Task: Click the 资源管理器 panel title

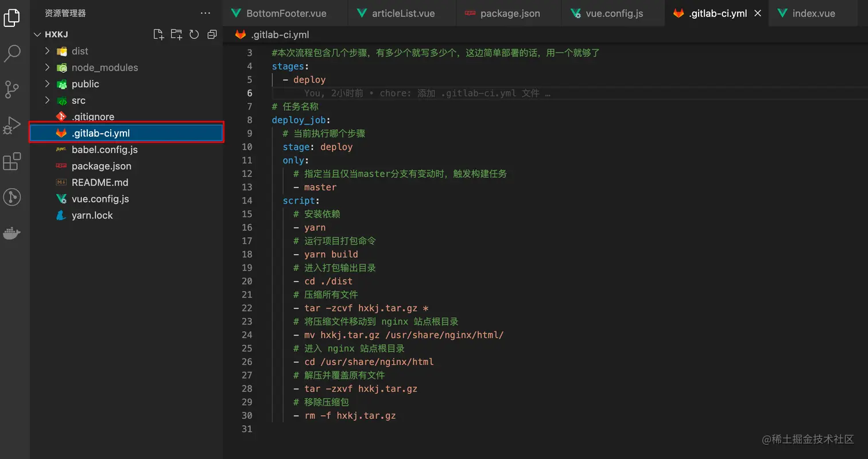Action: tap(65, 13)
